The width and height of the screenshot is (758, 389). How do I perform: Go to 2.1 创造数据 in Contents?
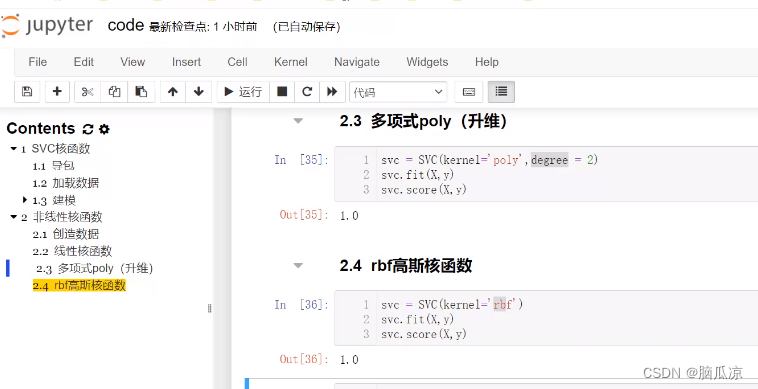[x=66, y=234]
